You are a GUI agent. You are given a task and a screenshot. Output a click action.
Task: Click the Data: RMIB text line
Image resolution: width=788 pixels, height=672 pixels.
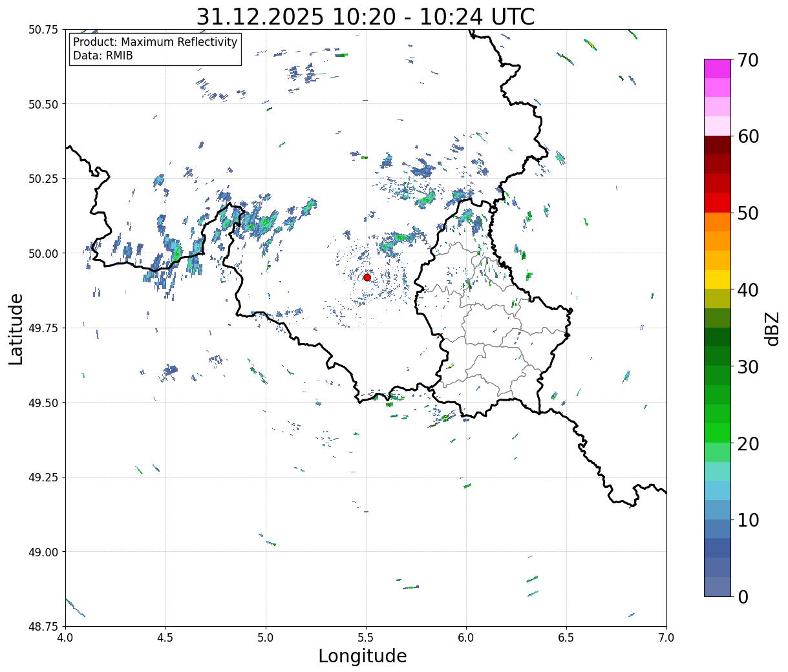click(x=103, y=56)
